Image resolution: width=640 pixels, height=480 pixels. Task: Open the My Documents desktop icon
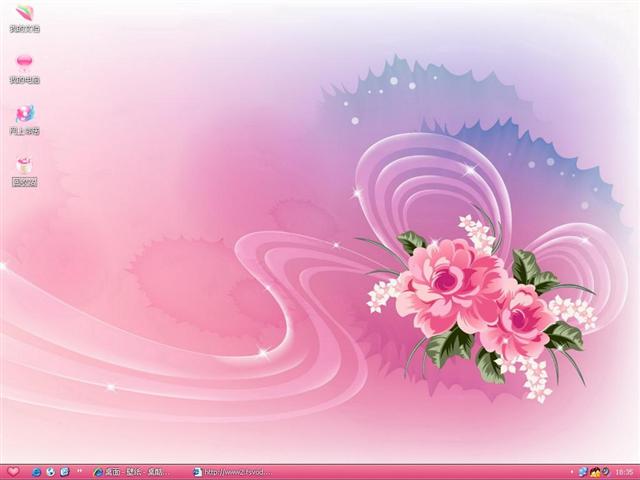tap(24, 18)
